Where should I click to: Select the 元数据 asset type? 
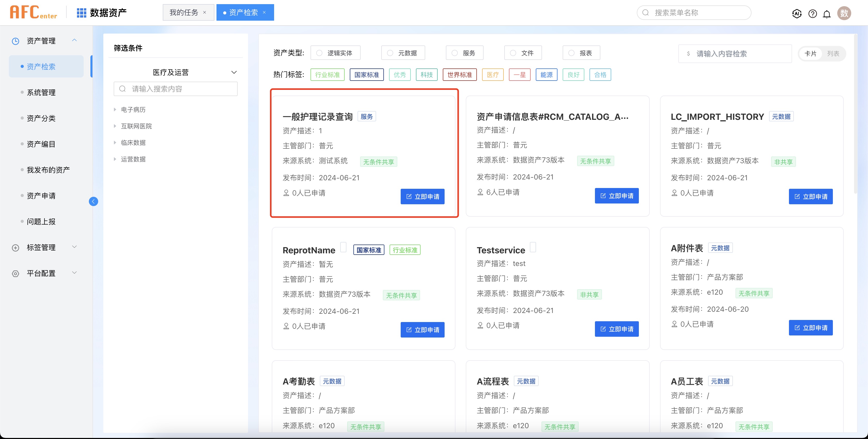(403, 53)
